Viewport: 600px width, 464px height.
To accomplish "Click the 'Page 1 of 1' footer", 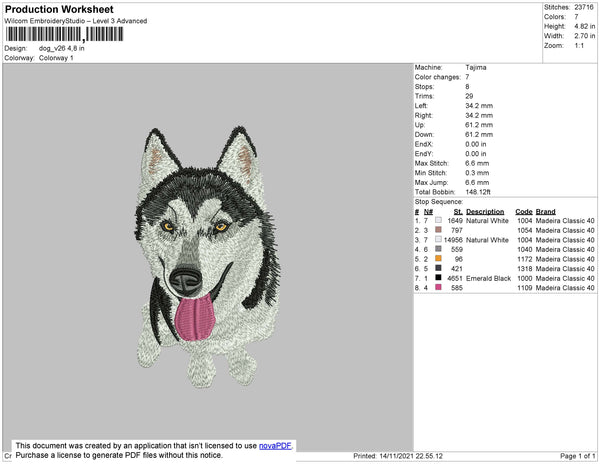I will tap(578, 456).
